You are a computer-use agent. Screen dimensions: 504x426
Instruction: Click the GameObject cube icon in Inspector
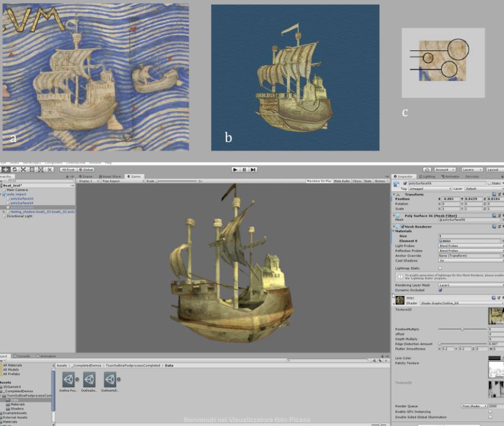(397, 184)
